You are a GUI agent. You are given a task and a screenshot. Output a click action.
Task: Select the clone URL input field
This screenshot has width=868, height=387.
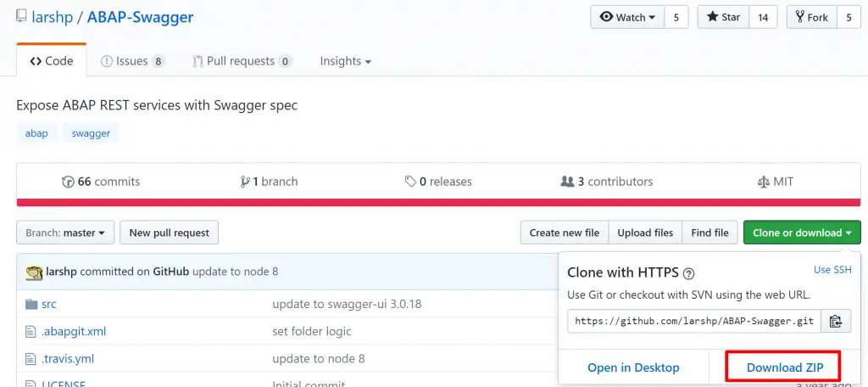point(694,321)
